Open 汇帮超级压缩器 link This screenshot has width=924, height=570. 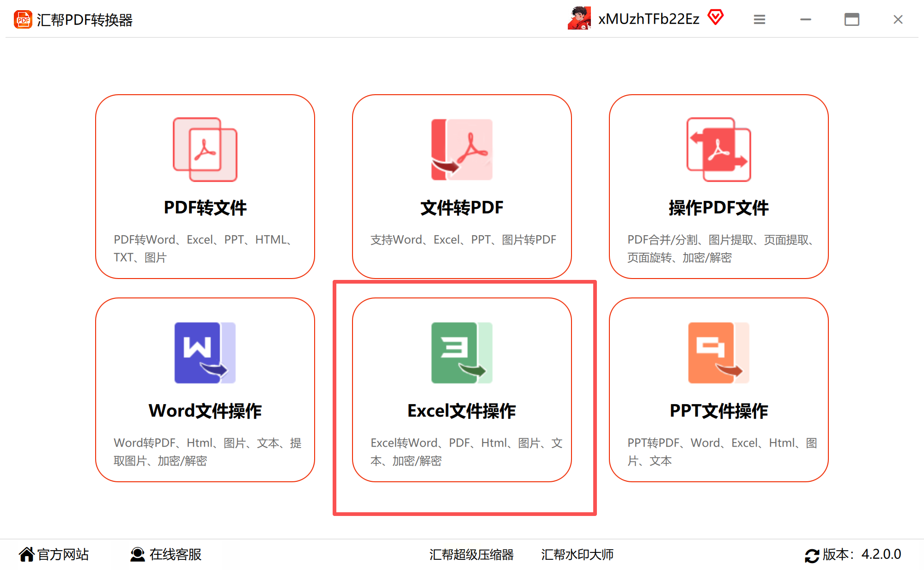pyautogui.click(x=471, y=554)
